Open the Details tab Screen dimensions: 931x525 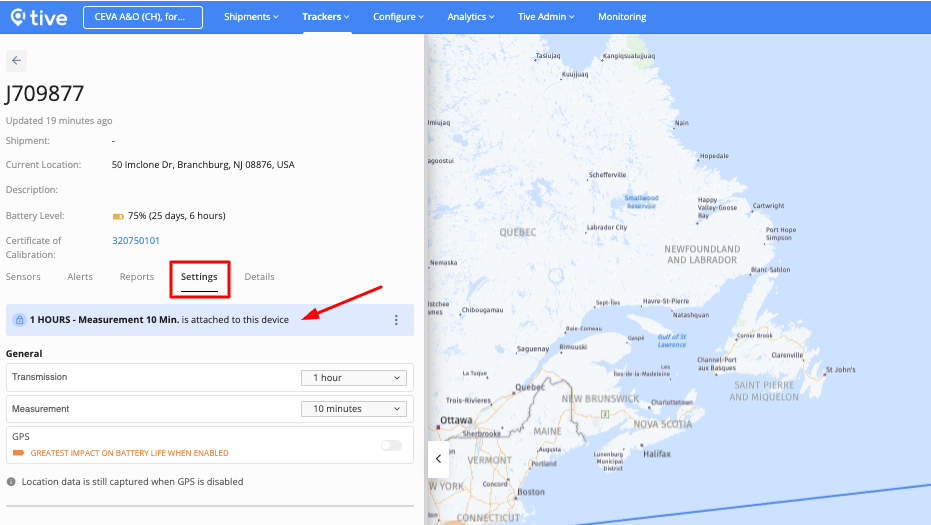point(259,277)
